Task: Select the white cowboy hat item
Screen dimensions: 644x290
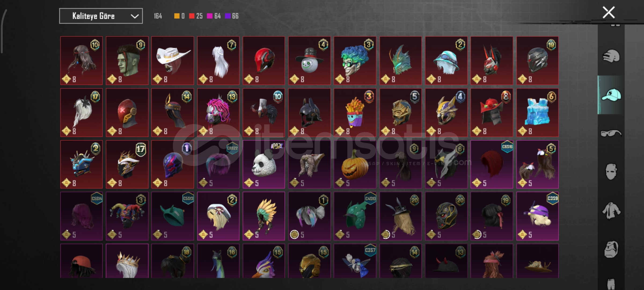Action: [x=173, y=61]
